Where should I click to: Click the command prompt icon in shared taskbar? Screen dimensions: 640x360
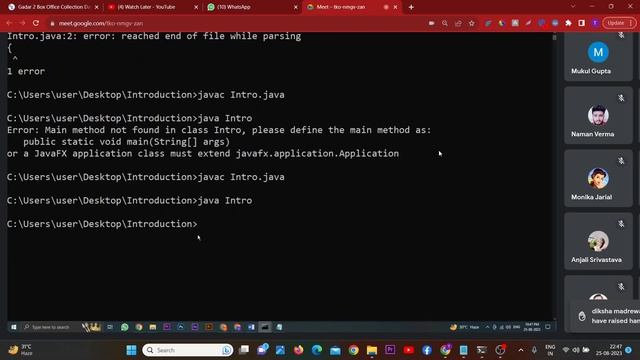pos(265,327)
